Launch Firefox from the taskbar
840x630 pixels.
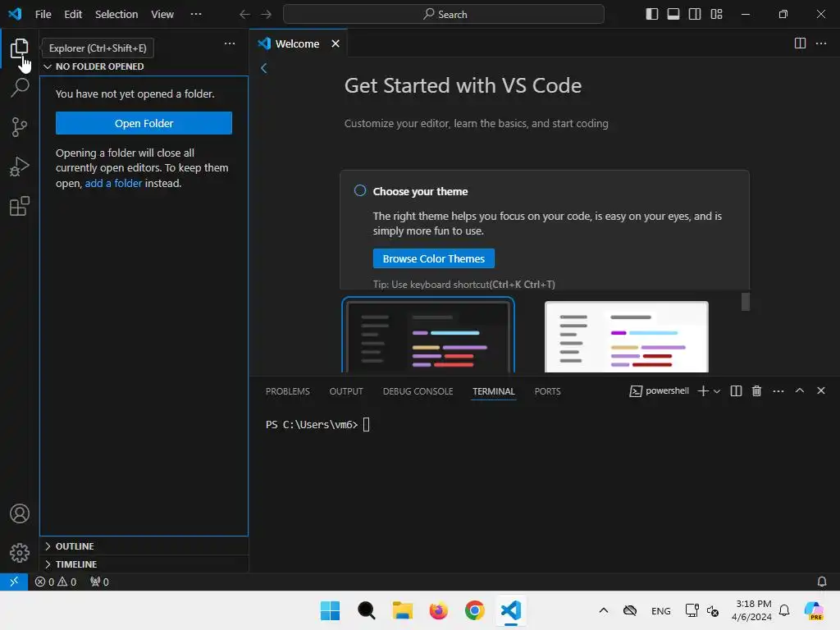[x=439, y=610]
